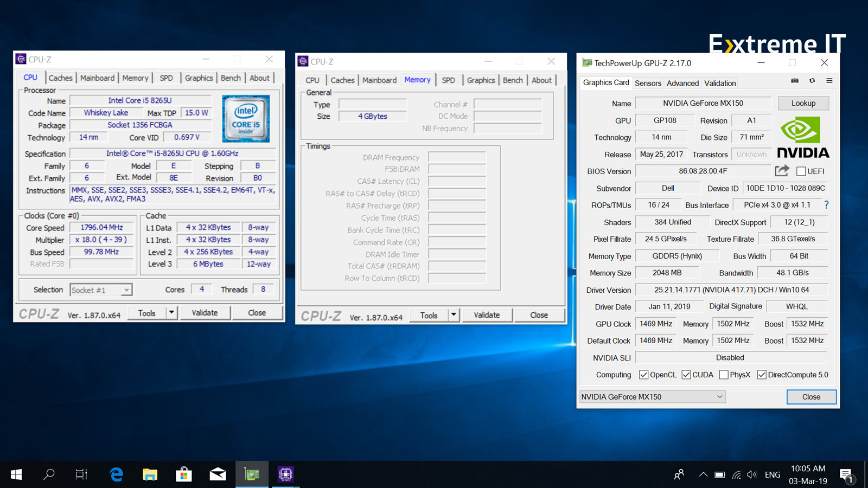Launch Microsoft Edge from the taskbar
Viewport: 868px width, 488px height.
tap(116, 474)
